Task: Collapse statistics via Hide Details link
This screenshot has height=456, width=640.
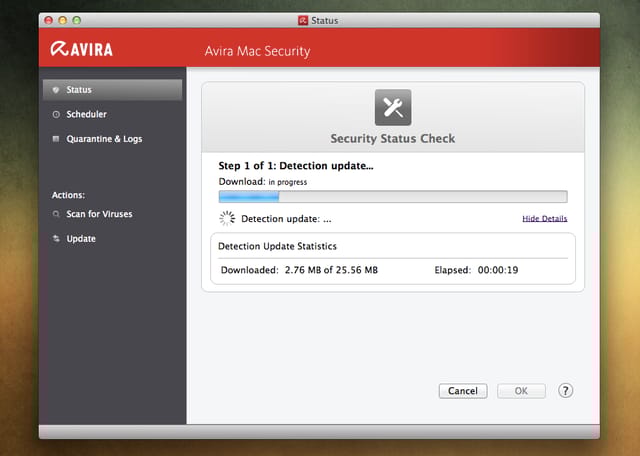Action: click(x=544, y=218)
